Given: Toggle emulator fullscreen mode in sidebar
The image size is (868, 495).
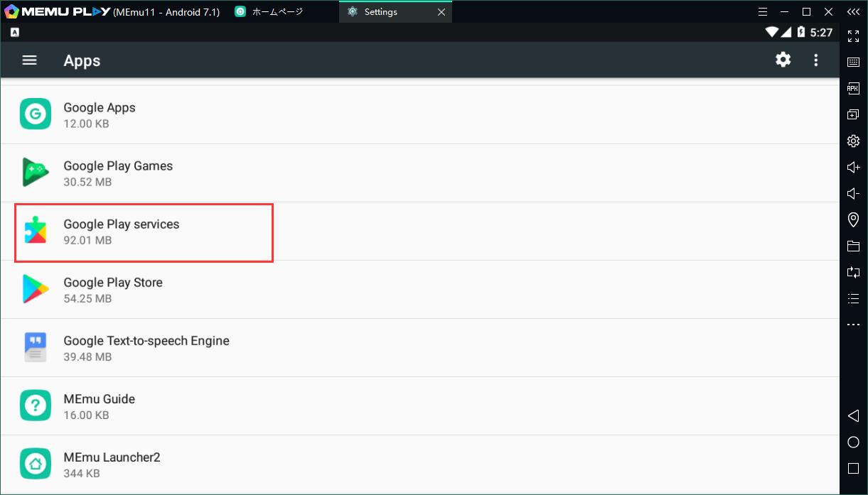Looking at the screenshot, I should point(853,36).
